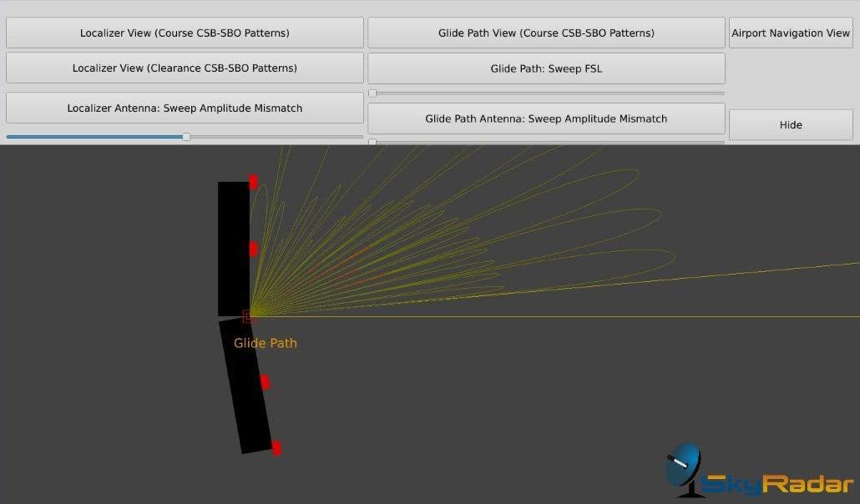Click the small red square at the beam origin
This screenshot has width=860, height=504.
[246, 315]
